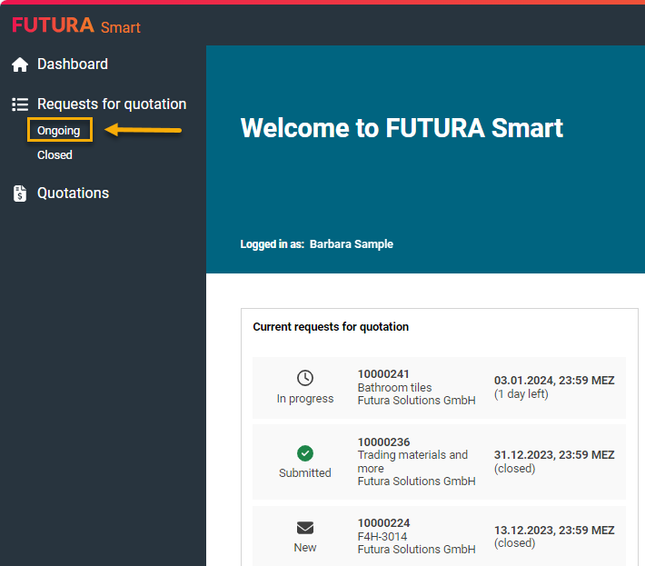Expand Requests for quotation section
The height and width of the screenshot is (566, 645).
[x=111, y=104]
